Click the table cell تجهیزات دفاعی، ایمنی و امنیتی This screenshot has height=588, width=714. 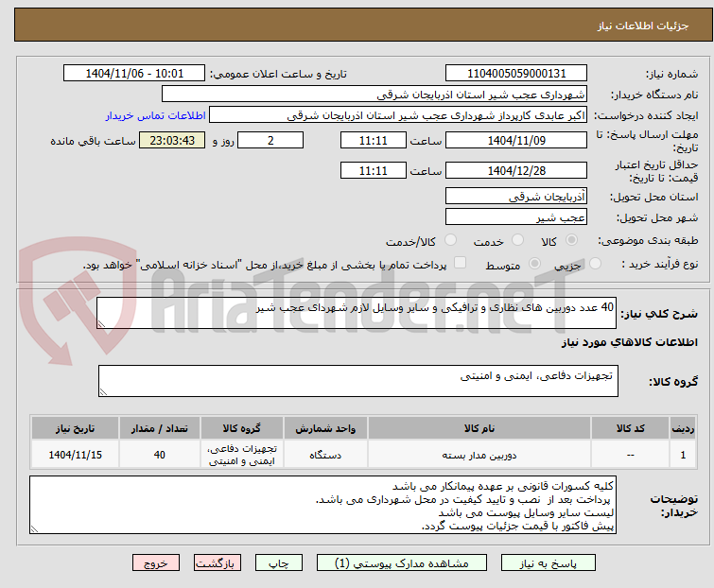[x=242, y=455]
